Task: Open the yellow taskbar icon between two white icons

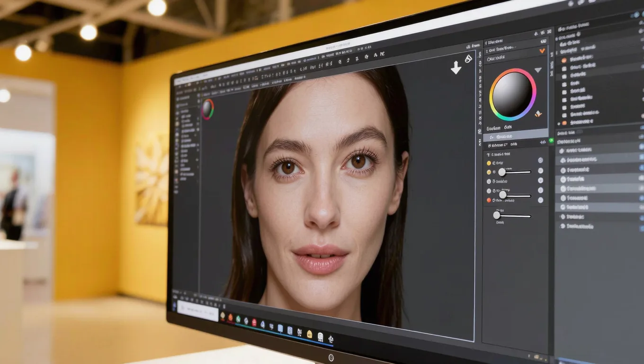Action: tap(310, 334)
